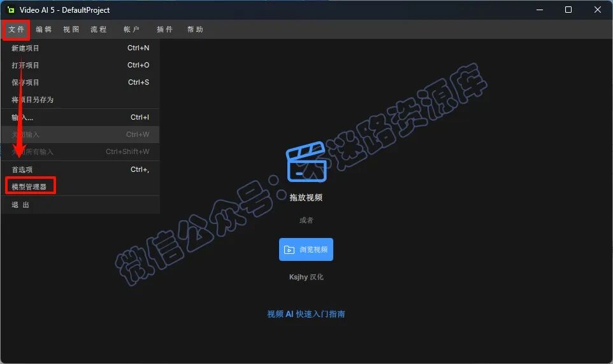
Task: Maximize the Video AI window
Action: (x=568, y=10)
